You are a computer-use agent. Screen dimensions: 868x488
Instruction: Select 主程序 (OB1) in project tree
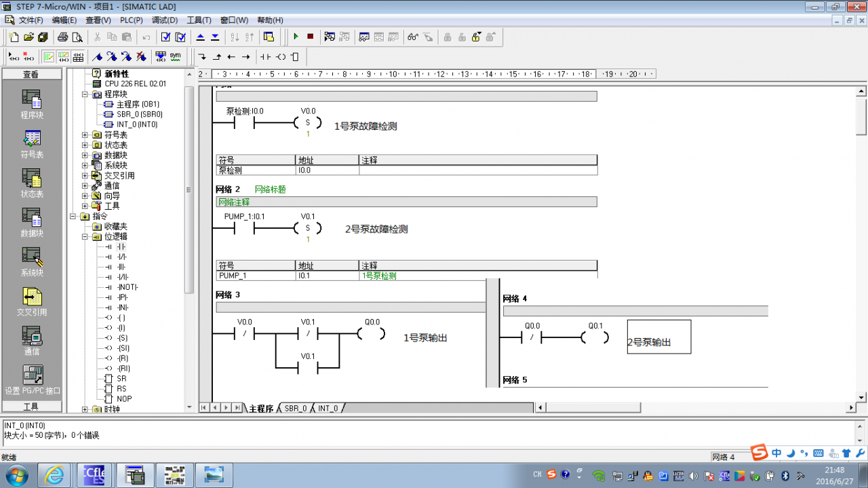coord(138,105)
